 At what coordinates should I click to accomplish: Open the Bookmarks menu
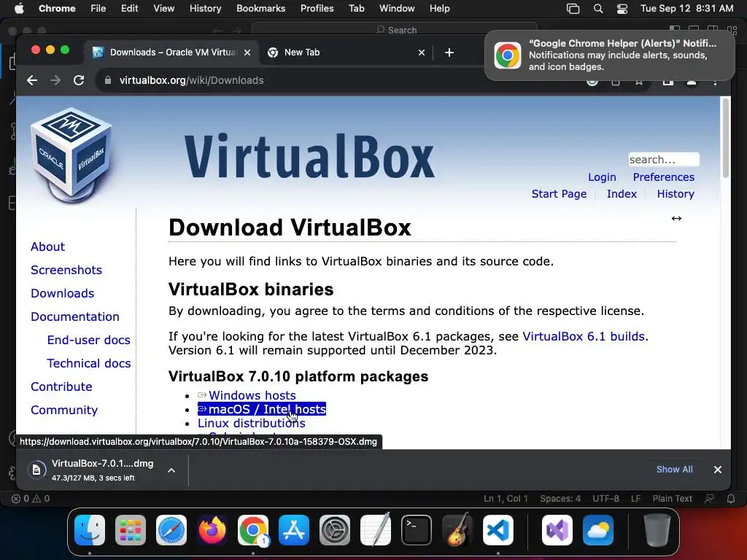pyautogui.click(x=260, y=9)
